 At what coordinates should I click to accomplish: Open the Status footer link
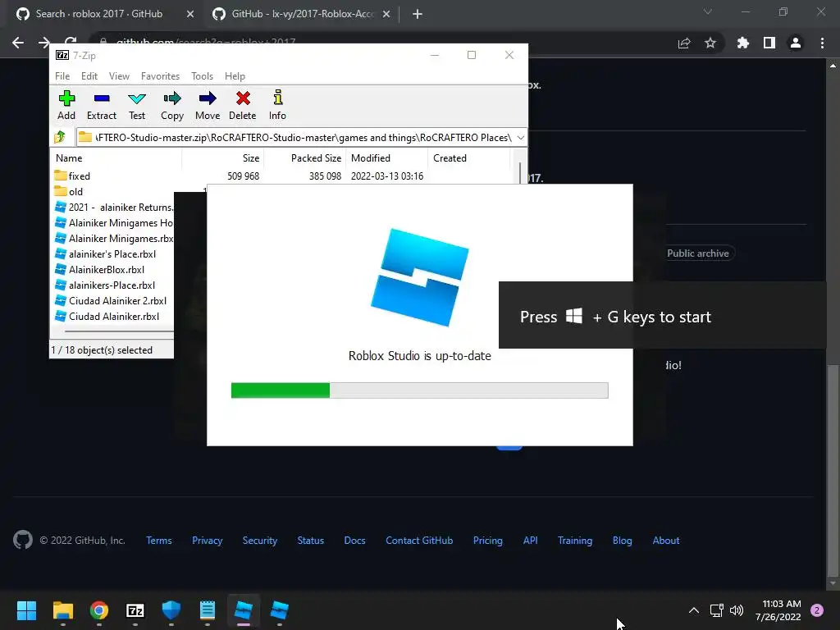[x=311, y=541]
